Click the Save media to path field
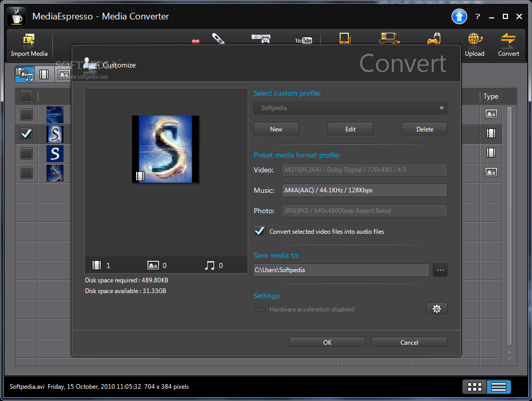 pos(341,270)
